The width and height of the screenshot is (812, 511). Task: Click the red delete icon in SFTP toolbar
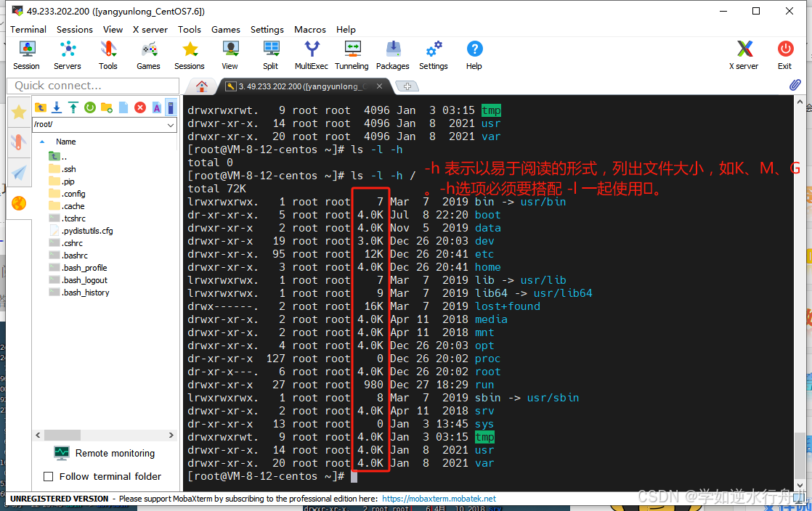[140, 107]
